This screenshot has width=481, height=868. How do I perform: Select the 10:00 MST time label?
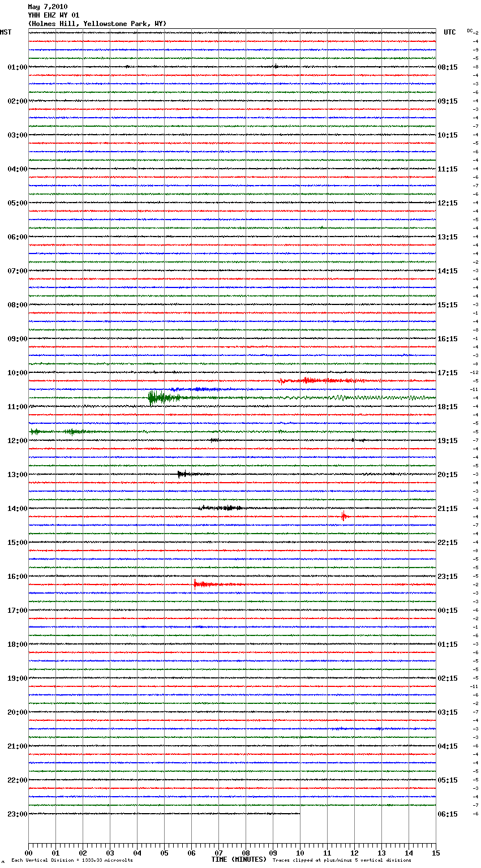pyautogui.click(x=17, y=373)
